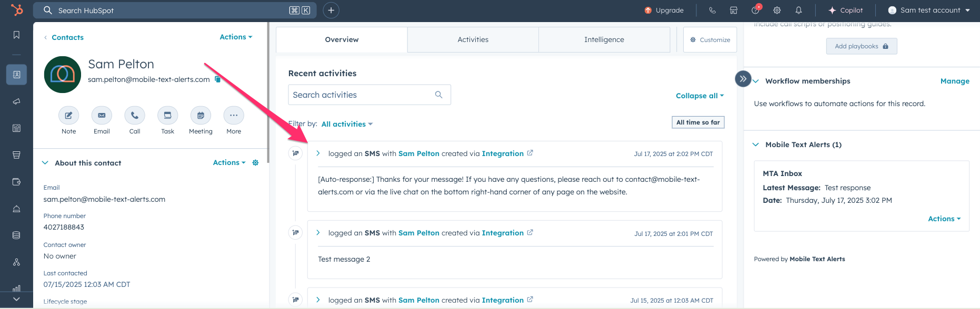Click the search magnifier in activities box

pos(438,95)
